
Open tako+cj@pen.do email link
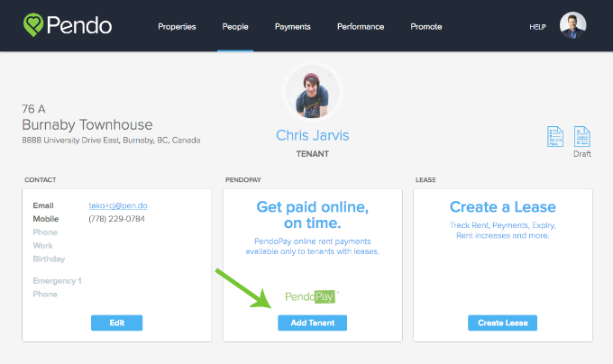pyautogui.click(x=118, y=205)
